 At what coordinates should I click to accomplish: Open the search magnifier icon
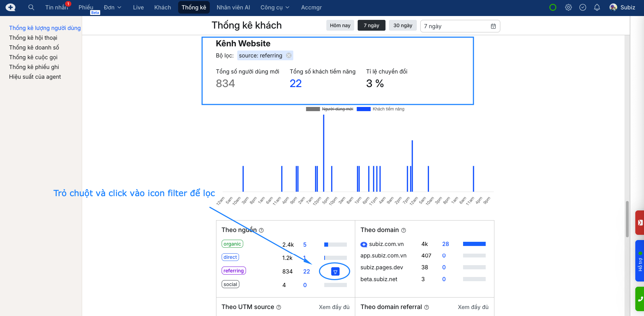(31, 7)
